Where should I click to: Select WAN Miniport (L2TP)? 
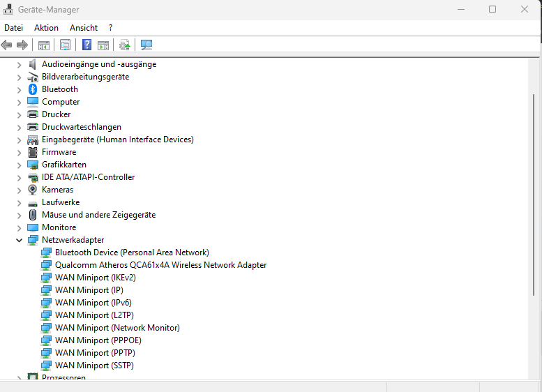94,315
